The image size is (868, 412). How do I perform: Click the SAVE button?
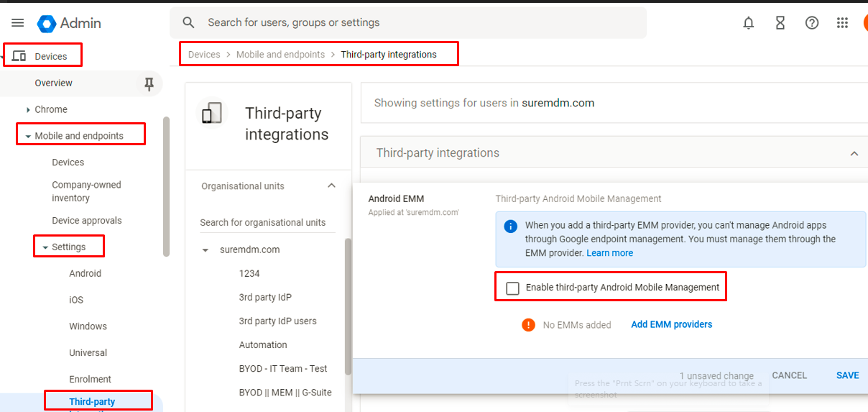click(848, 375)
